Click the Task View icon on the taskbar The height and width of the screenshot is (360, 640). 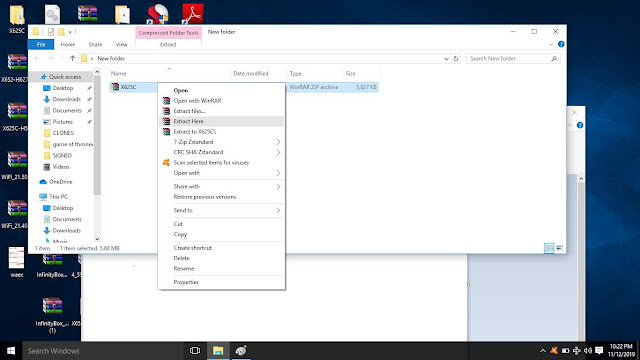pos(195,351)
